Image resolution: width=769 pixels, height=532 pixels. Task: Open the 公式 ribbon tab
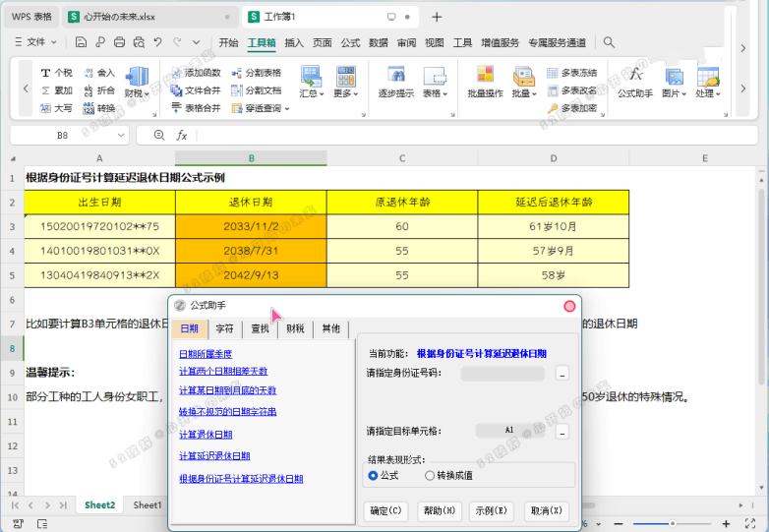tap(350, 42)
